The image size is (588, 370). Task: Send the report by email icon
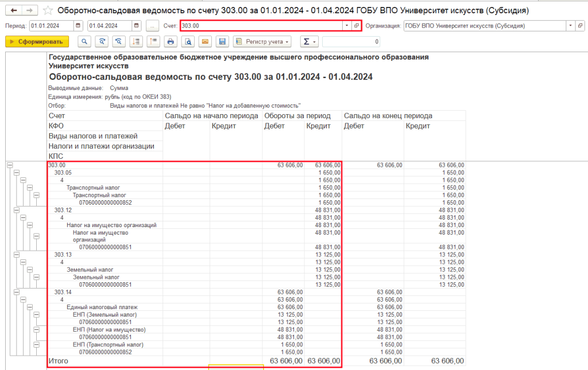205,41
